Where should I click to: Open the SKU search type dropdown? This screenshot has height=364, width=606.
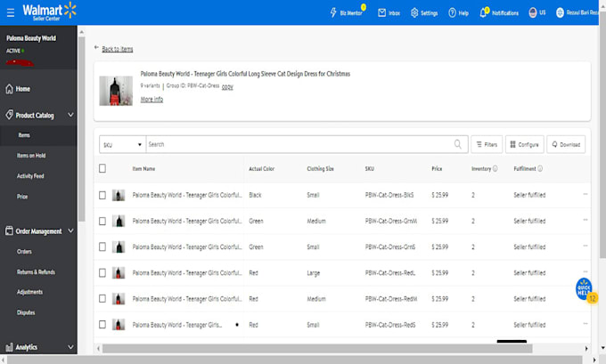(x=122, y=144)
